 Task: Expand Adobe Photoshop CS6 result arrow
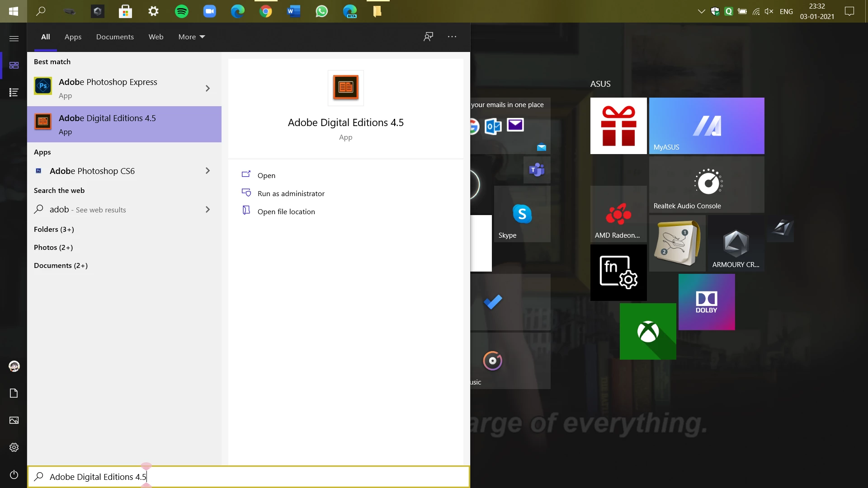tap(208, 171)
